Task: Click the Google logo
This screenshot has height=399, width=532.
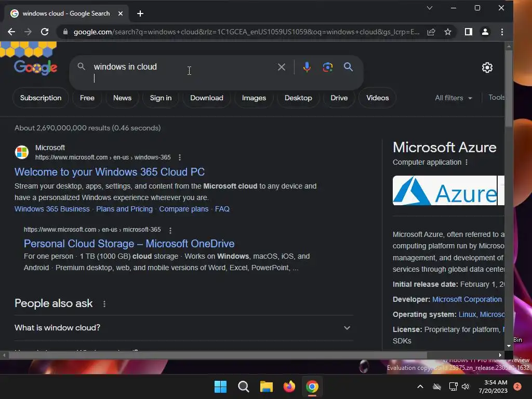Action: tap(36, 68)
